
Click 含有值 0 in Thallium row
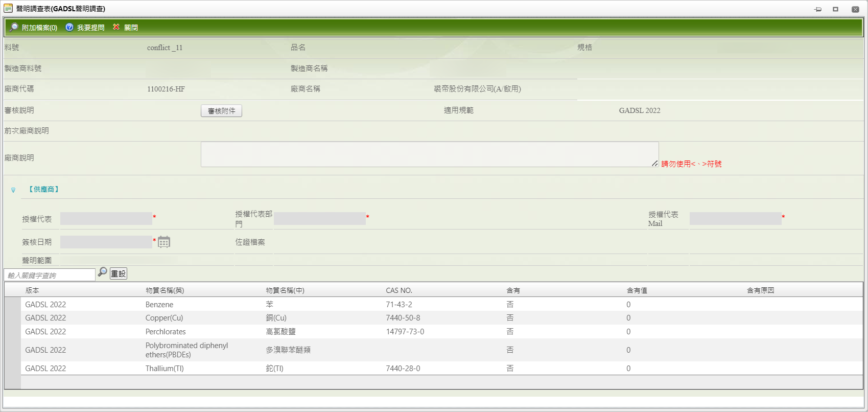[x=628, y=369]
